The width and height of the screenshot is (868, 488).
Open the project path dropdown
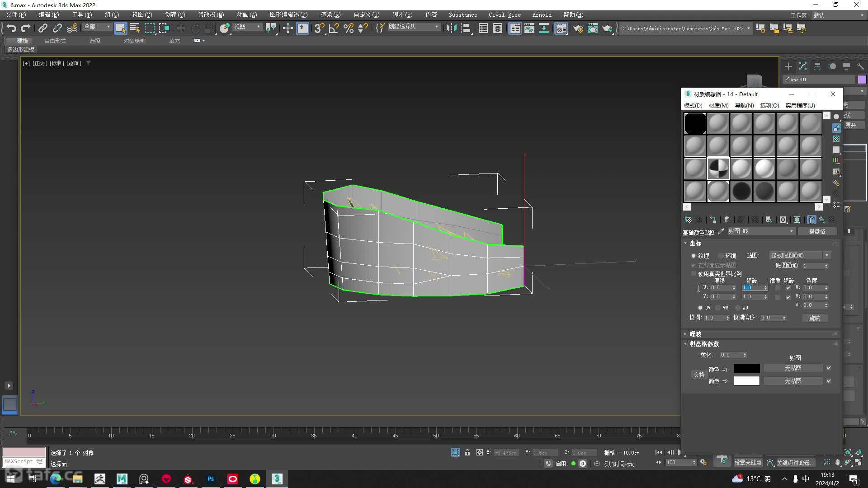[x=685, y=28]
